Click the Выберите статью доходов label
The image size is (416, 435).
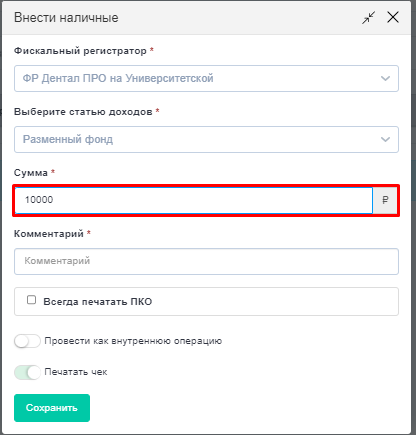click(x=83, y=112)
